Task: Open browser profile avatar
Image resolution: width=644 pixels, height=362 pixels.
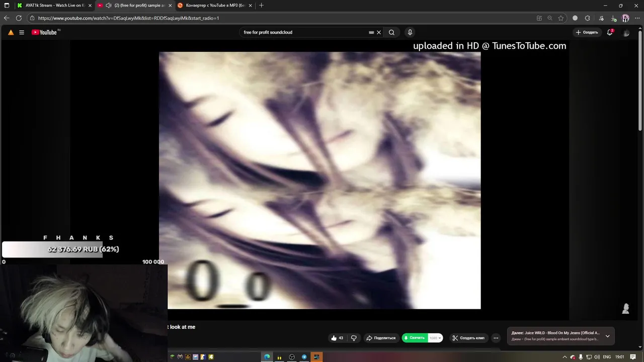Action: (x=625, y=18)
